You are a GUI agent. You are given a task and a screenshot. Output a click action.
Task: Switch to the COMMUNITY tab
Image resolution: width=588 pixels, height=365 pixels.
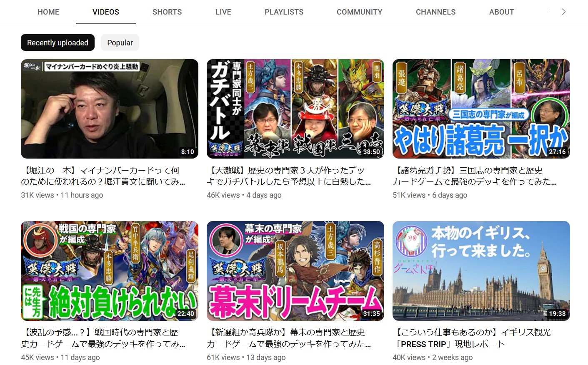360,12
